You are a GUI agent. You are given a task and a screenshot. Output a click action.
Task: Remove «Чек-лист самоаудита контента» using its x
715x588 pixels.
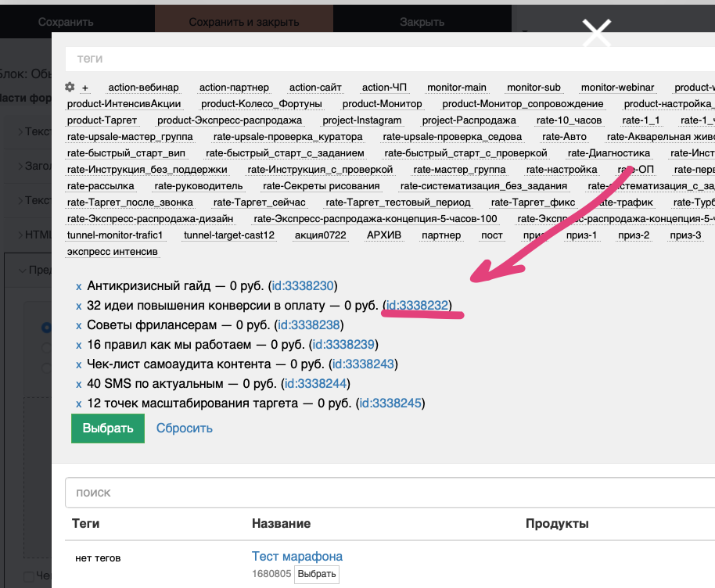(78, 365)
